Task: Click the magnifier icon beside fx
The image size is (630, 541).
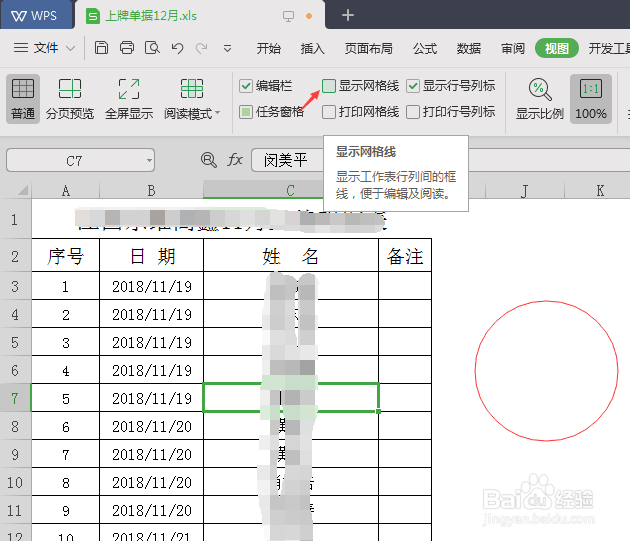Action: tap(209, 160)
